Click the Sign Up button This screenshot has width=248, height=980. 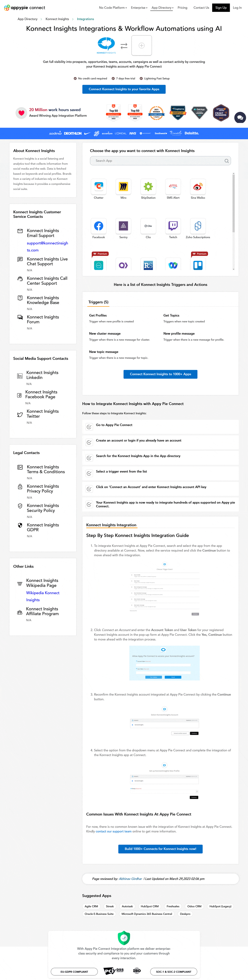(221, 8)
